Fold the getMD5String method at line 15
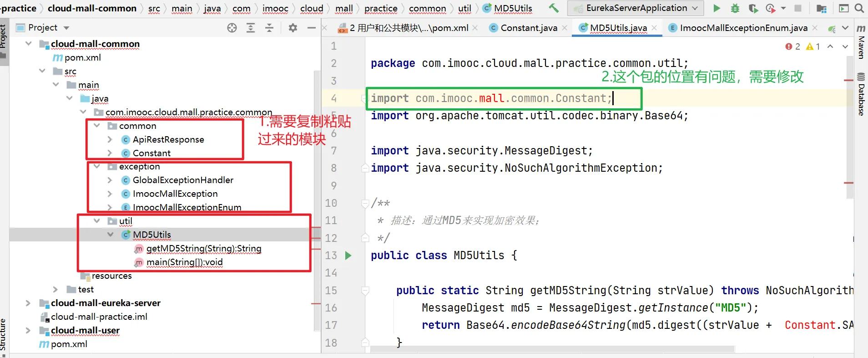Image resolution: width=868 pixels, height=358 pixels. click(365, 290)
